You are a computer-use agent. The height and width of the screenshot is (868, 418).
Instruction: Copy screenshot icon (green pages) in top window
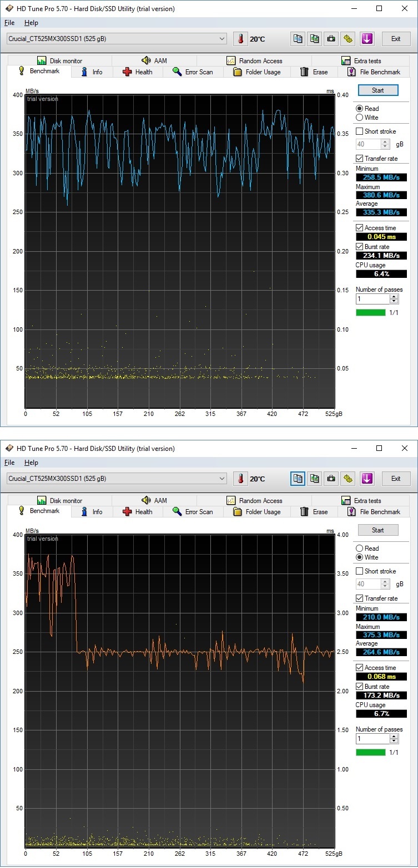click(315, 39)
